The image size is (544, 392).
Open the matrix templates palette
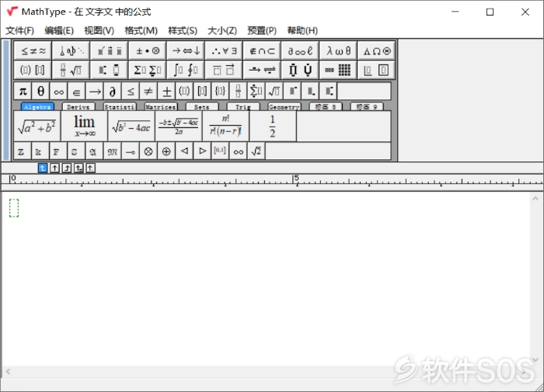(x=339, y=70)
